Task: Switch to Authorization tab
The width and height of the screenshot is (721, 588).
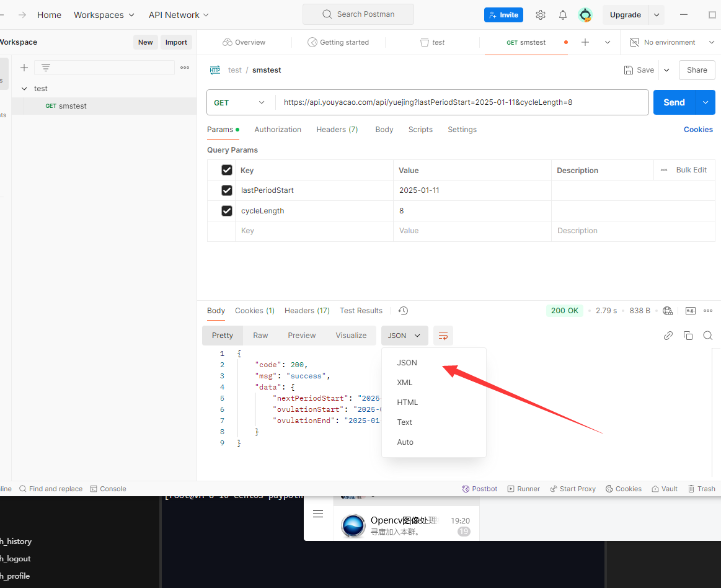Action: pyautogui.click(x=278, y=130)
